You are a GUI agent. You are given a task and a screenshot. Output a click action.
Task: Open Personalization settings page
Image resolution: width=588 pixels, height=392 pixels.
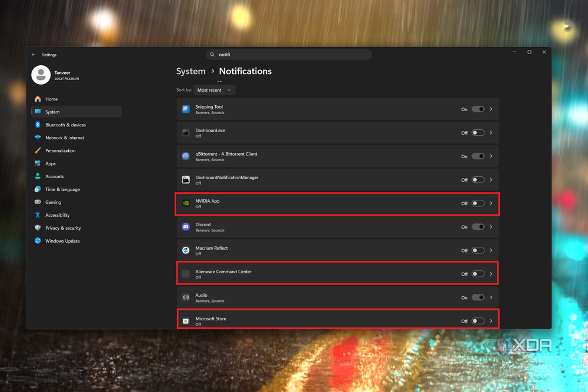point(76,150)
